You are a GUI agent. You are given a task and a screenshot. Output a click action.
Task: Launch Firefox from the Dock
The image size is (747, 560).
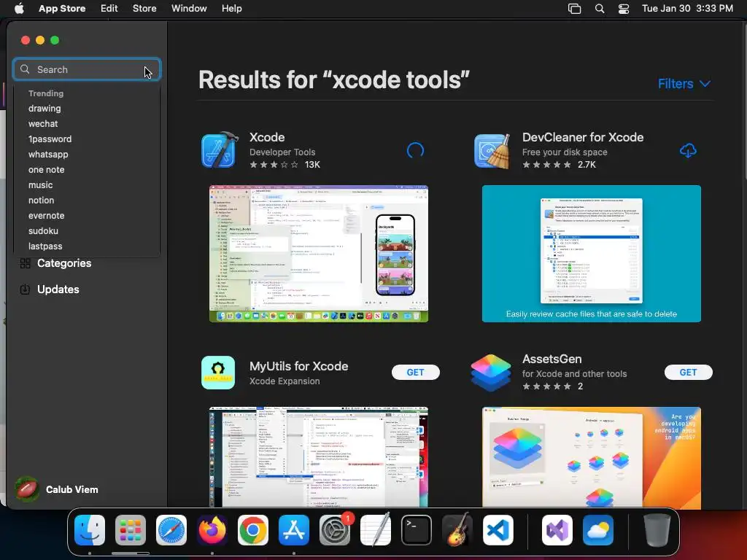pyautogui.click(x=212, y=530)
